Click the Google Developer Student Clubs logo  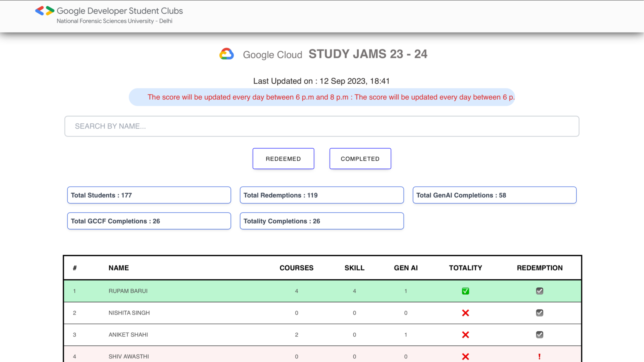pyautogui.click(x=45, y=11)
